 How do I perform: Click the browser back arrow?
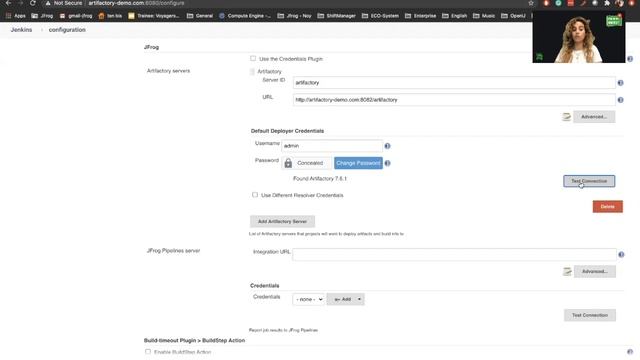click(9, 3)
